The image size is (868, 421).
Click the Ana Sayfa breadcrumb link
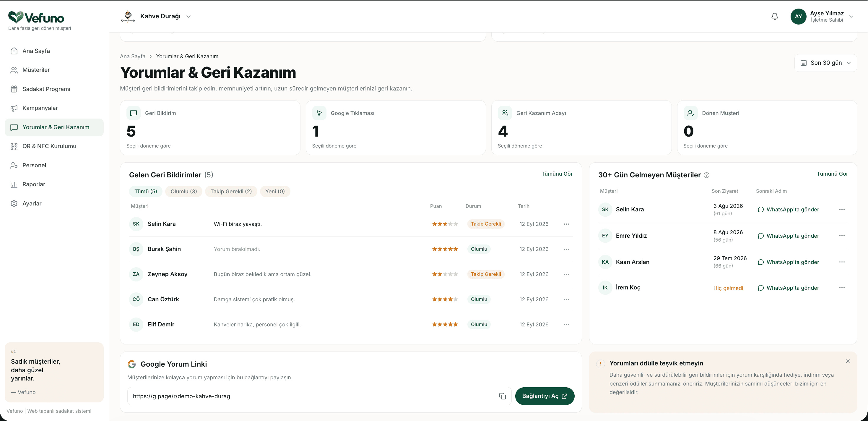coord(132,56)
